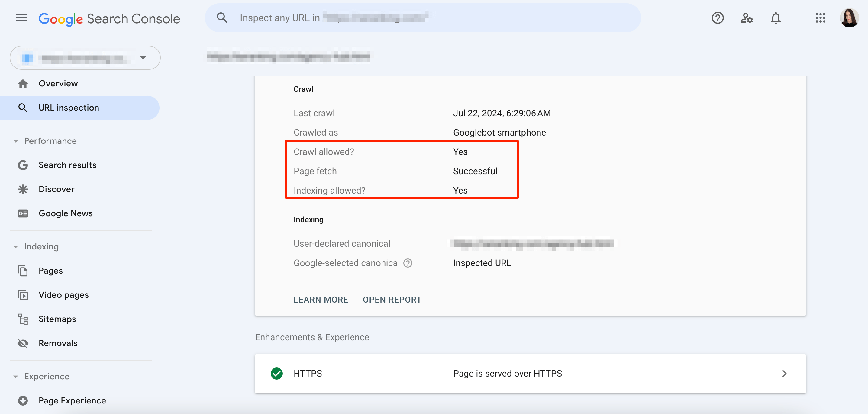Collapse the Performance section
Image resolution: width=868 pixels, height=414 pixels.
[x=16, y=141]
